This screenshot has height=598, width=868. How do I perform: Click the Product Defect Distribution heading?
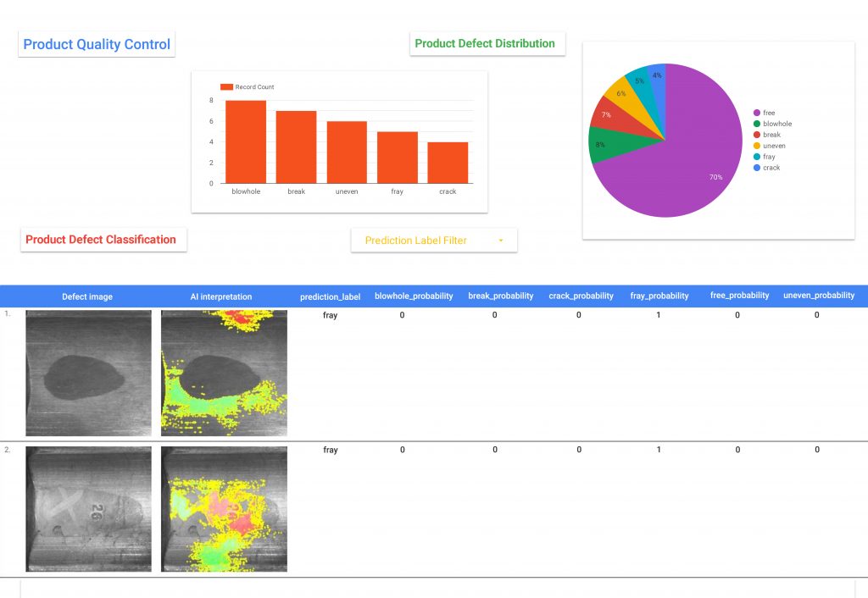click(487, 42)
